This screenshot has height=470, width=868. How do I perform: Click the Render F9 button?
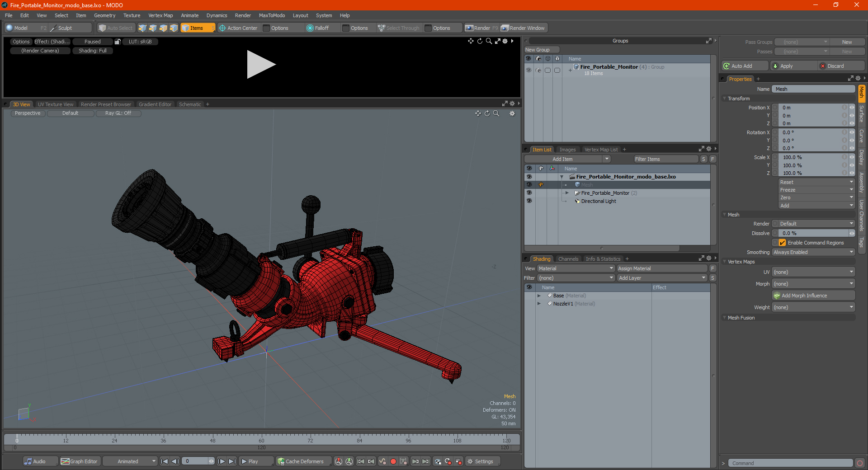click(481, 28)
